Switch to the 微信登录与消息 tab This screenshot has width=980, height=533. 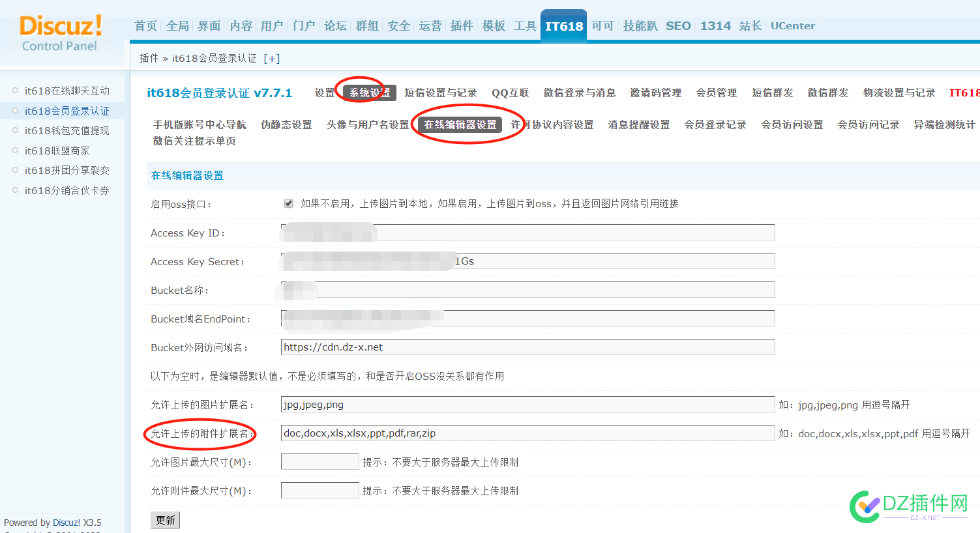pyautogui.click(x=580, y=93)
